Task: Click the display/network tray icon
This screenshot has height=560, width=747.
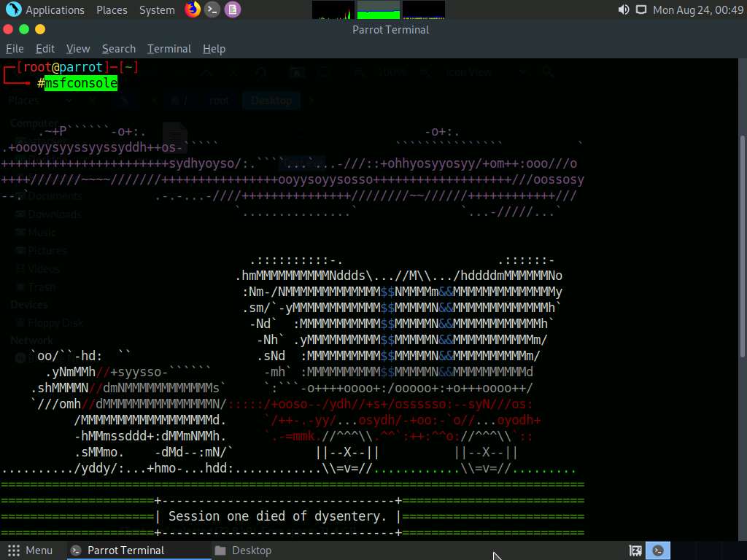Action: 641,9
